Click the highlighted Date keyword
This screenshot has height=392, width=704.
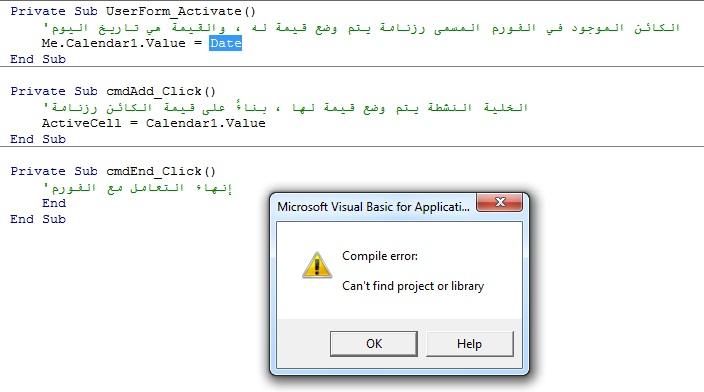tap(225, 44)
